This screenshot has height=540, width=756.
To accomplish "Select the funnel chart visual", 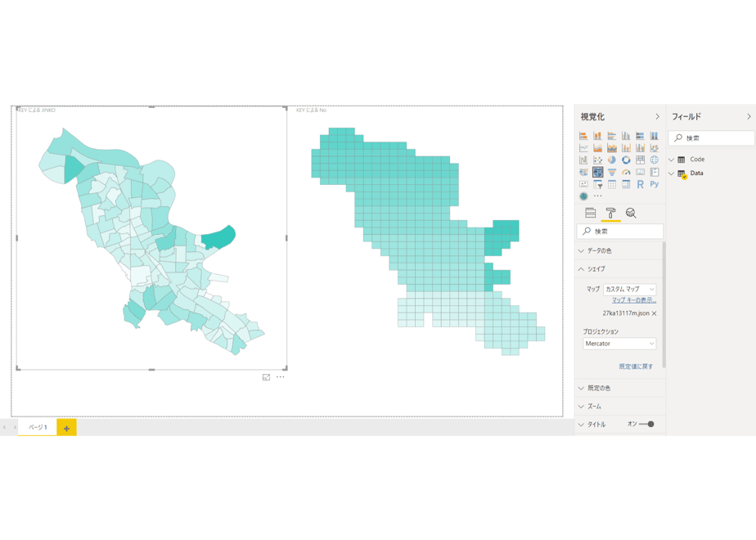I will pos(612,172).
